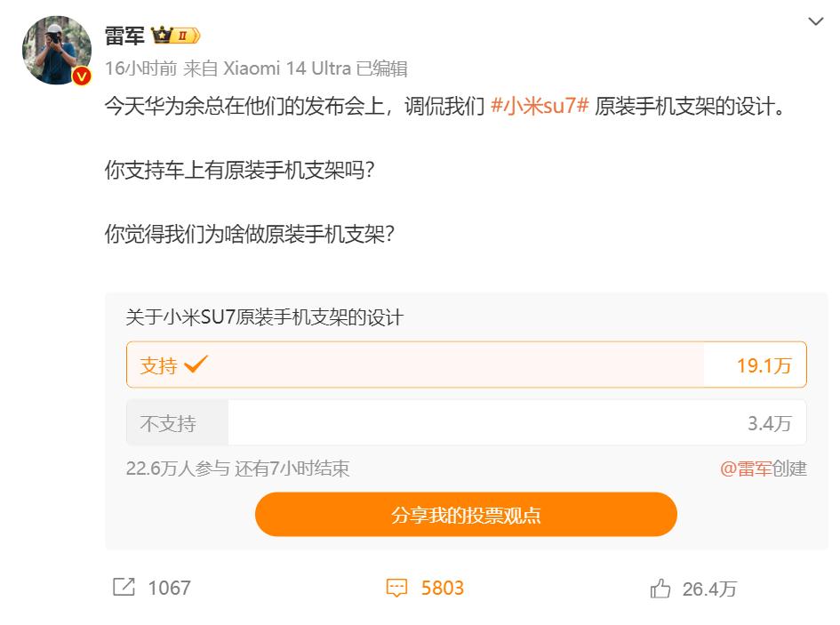Open 雷军's profile avatar photo
The height and width of the screenshot is (625, 840).
pos(56,50)
